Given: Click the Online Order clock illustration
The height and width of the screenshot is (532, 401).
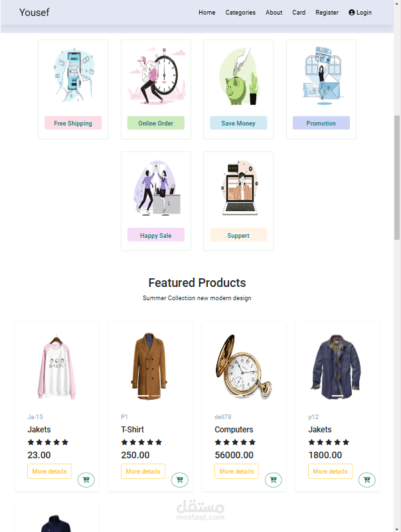Looking at the screenshot, I should point(157,75).
